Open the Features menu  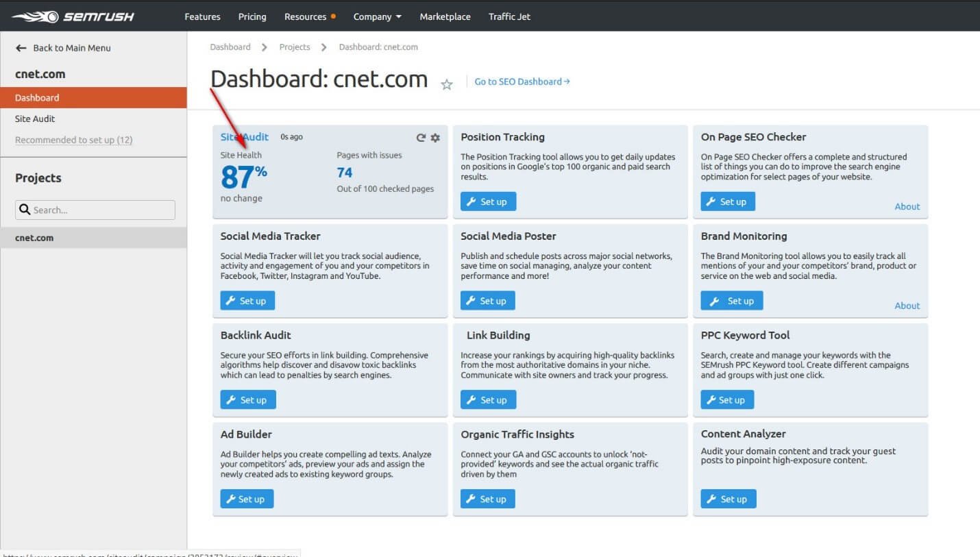pyautogui.click(x=202, y=16)
